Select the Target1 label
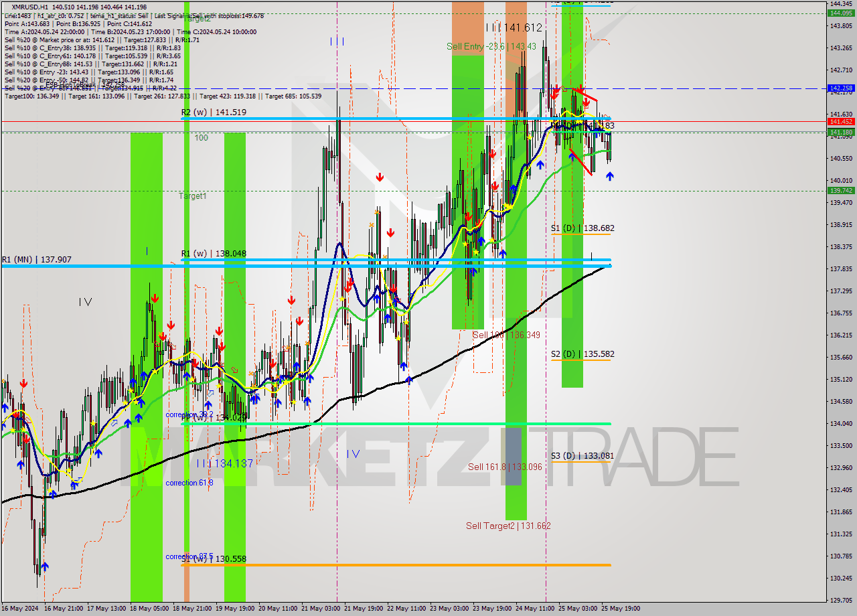 pos(193,196)
